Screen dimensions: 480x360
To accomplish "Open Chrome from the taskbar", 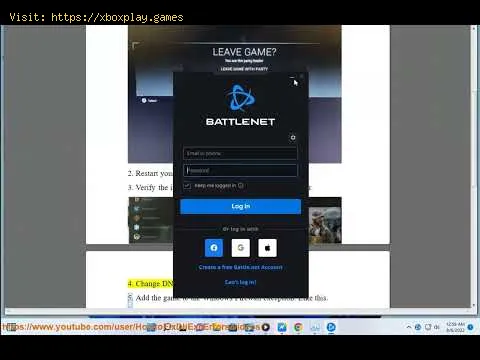I will coord(298,327).
